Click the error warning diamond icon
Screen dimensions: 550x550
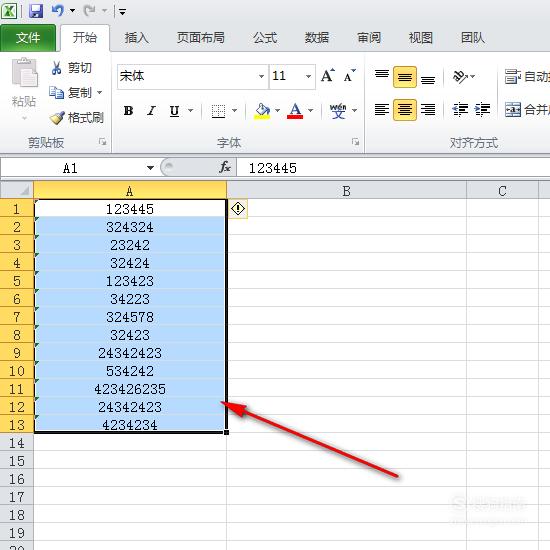tap(238, 209)
